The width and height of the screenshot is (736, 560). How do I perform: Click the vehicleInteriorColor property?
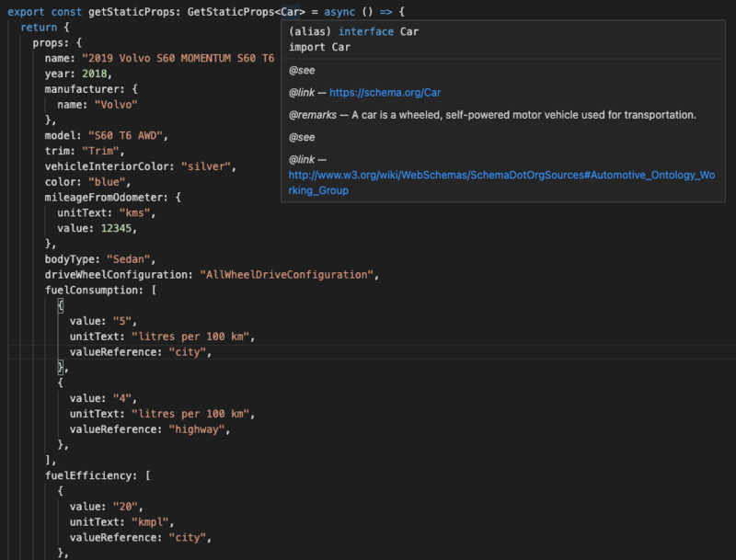pyautogui.click(x=107, y=166)
